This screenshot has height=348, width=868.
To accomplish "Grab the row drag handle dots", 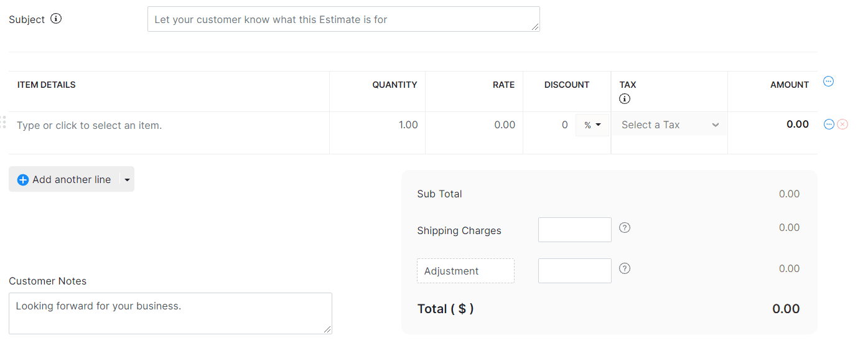I will tap(4, 122).
